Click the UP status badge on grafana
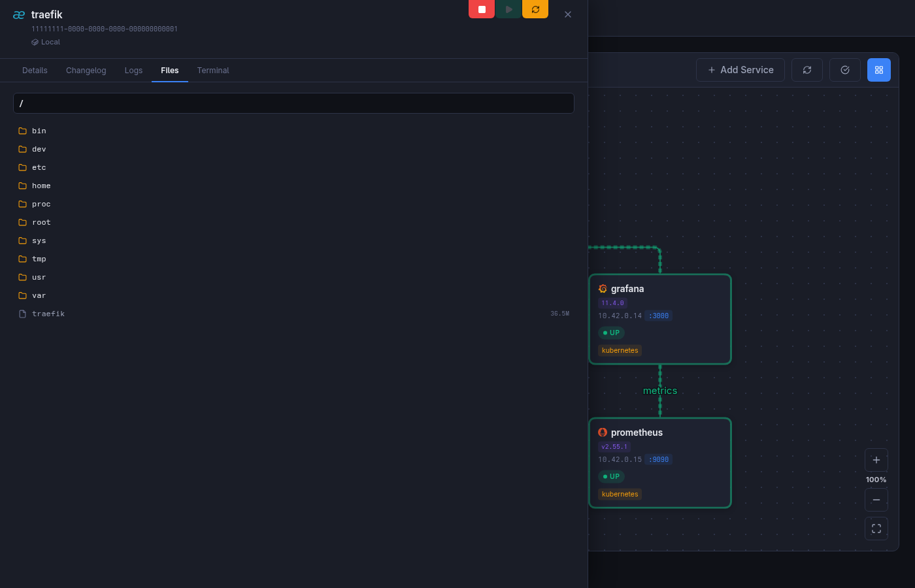 click(611, 333)
